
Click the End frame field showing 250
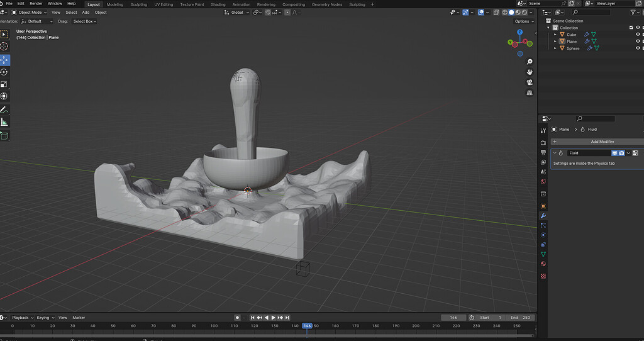coord(520,318)
